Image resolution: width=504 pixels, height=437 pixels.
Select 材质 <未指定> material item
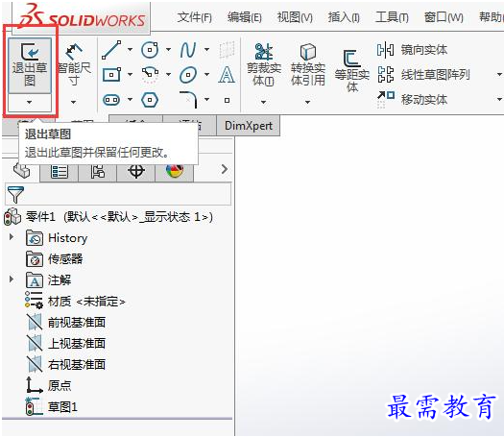pos(75,302)
